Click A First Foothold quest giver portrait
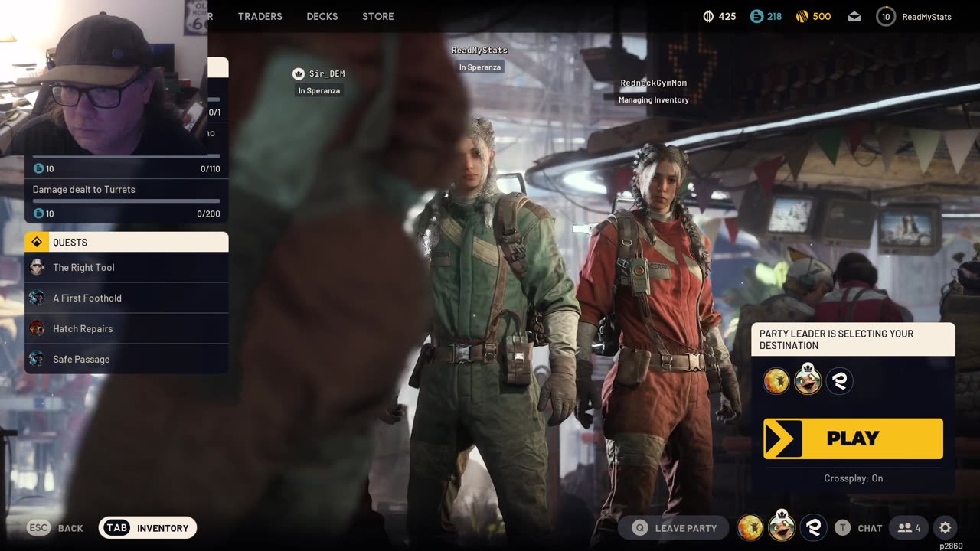 [37, 298]
